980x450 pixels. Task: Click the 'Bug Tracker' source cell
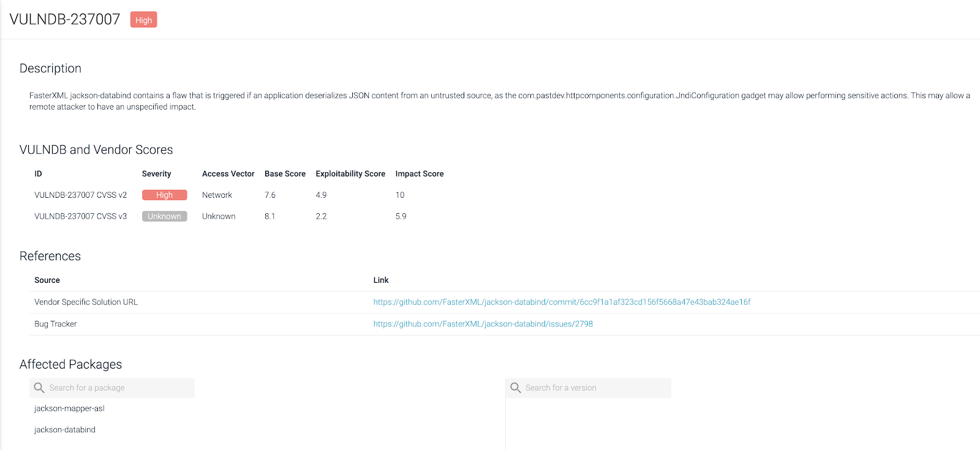click(55, 324)
